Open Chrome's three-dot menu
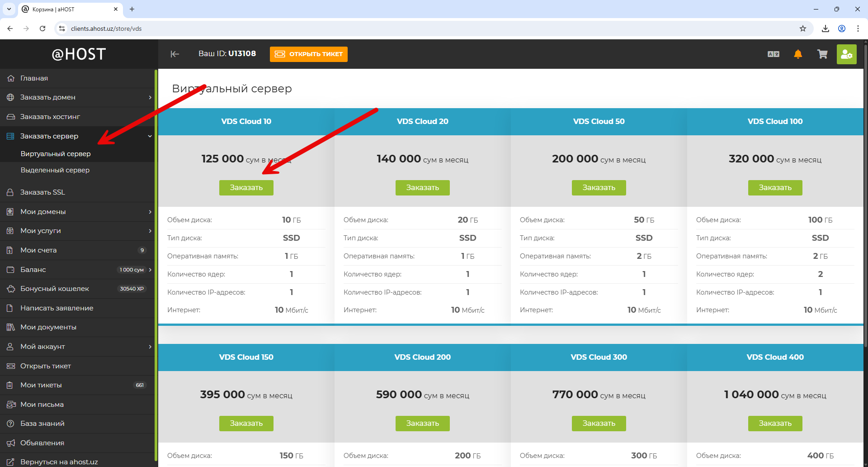The height and width of the screenshot is (467, 868). 858,29
